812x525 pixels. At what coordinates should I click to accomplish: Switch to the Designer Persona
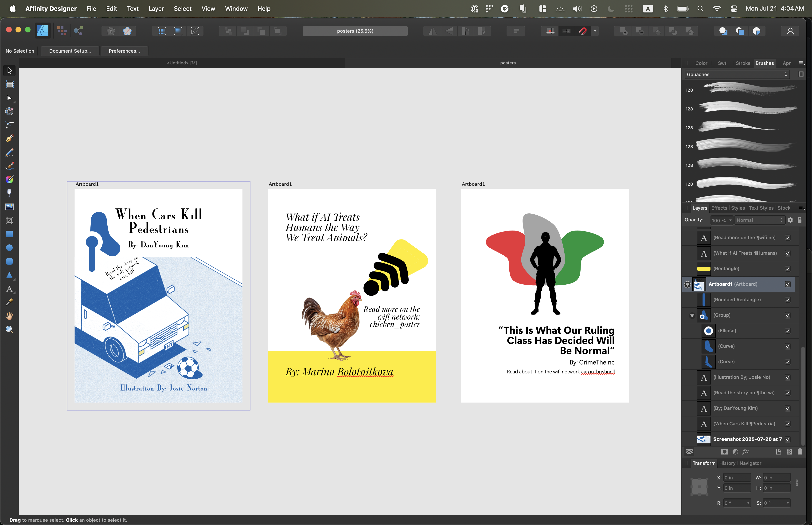pyautogui.click(x=43, y=31)
